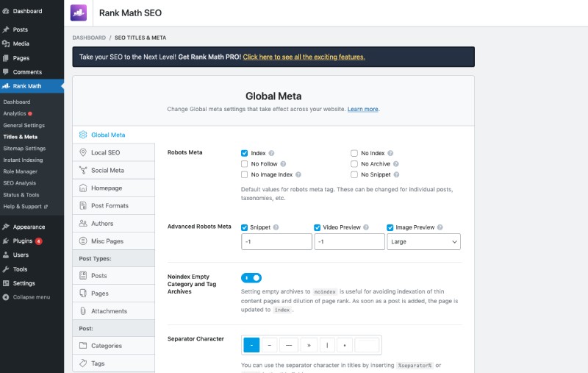
Task: Enable the No Follow checkbox
Action: click(245, 163)
